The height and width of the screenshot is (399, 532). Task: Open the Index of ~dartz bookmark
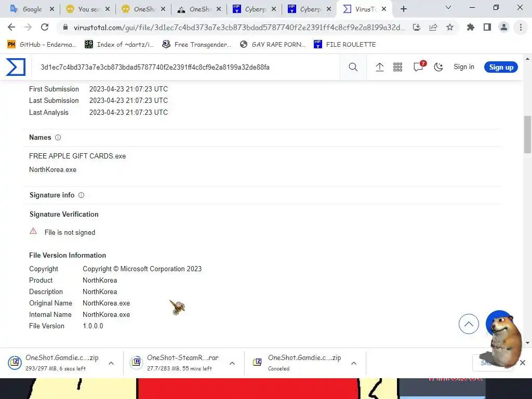pos(119,45)
